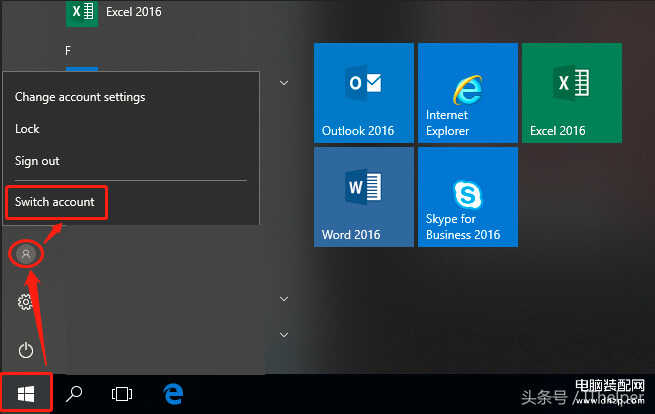Choose Change account settings
This screenshot has height=414, width=655.
pyautogui.click(x=80, y=97)
